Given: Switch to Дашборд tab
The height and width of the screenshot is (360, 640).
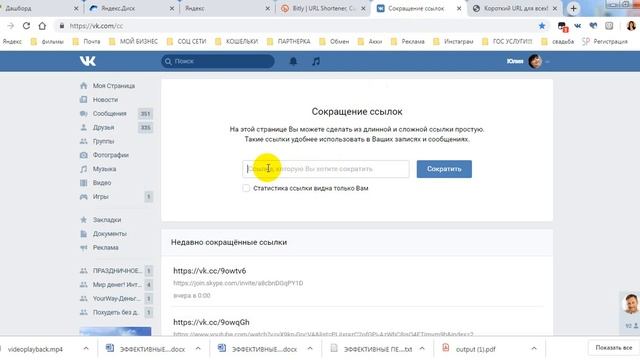Looking at the screenshot, I should pos(39,8).
